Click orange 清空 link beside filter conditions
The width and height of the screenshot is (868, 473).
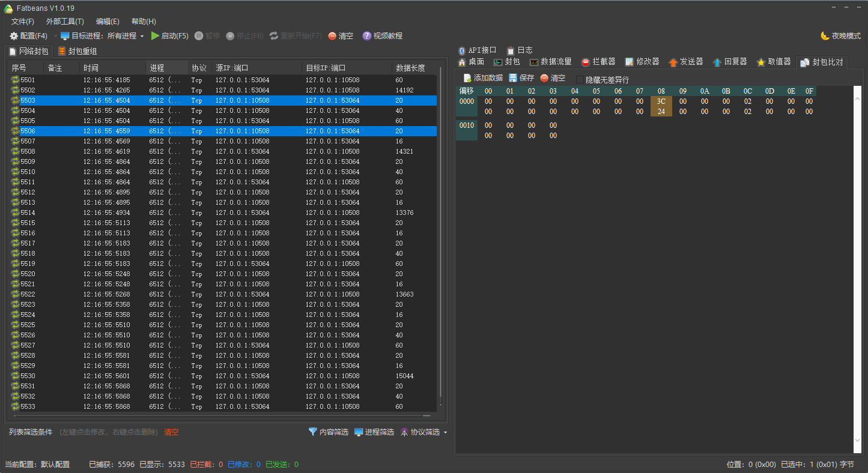[171, 432]
